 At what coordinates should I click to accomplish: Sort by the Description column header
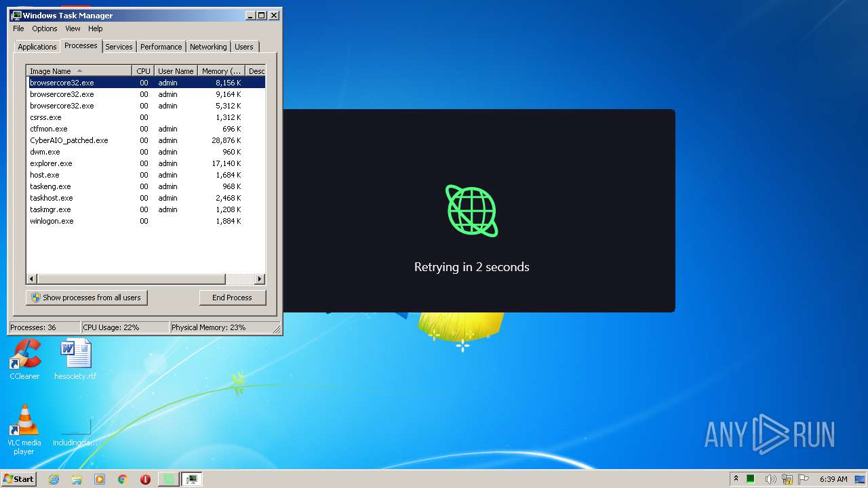click(256, 71)
